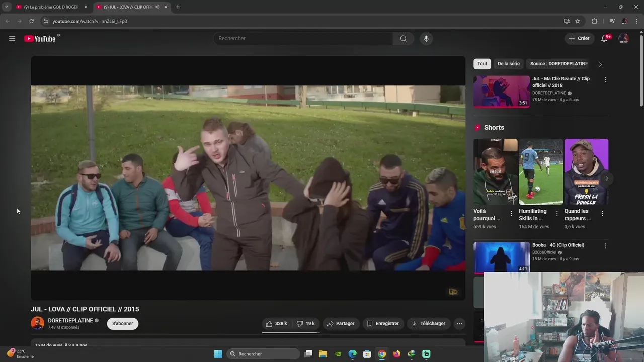The image size is (644, 362).
Task: Reload the current page
Action: 31,21
